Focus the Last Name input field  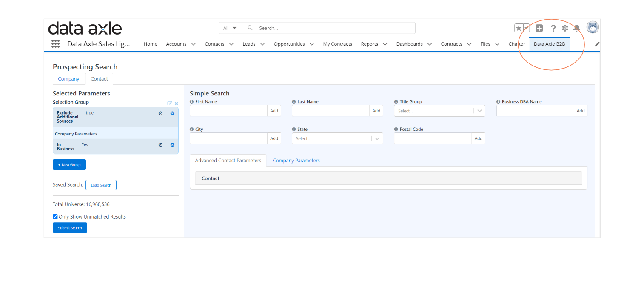click(331, 111)
